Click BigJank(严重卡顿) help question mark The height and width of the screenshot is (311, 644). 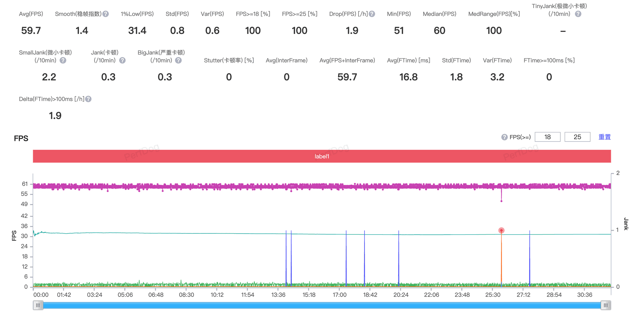178,60
